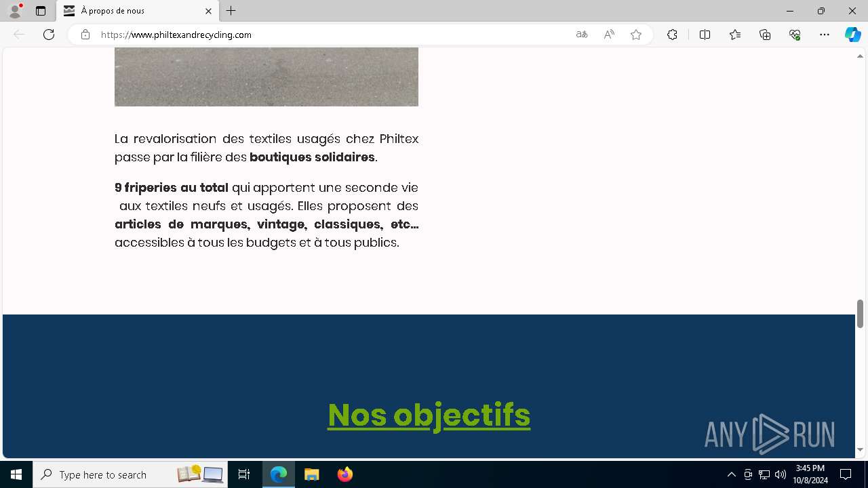Screen dimensions: 868x488
Task: Open the notification center
Action: (846, 474)
